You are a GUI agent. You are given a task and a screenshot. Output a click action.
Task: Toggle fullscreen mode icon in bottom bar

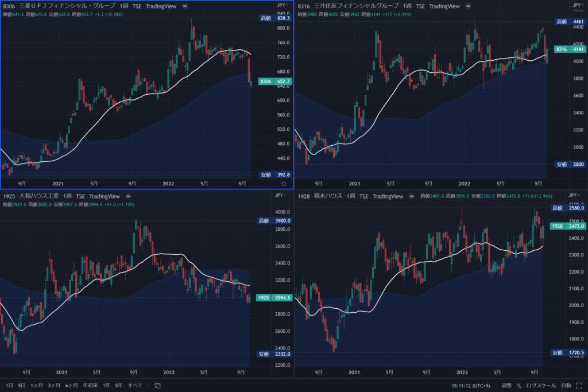click(579, 385)
